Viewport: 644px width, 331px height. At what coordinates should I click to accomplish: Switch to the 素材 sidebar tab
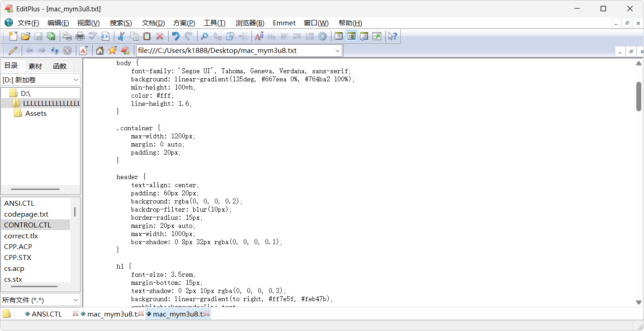(35, 66)
